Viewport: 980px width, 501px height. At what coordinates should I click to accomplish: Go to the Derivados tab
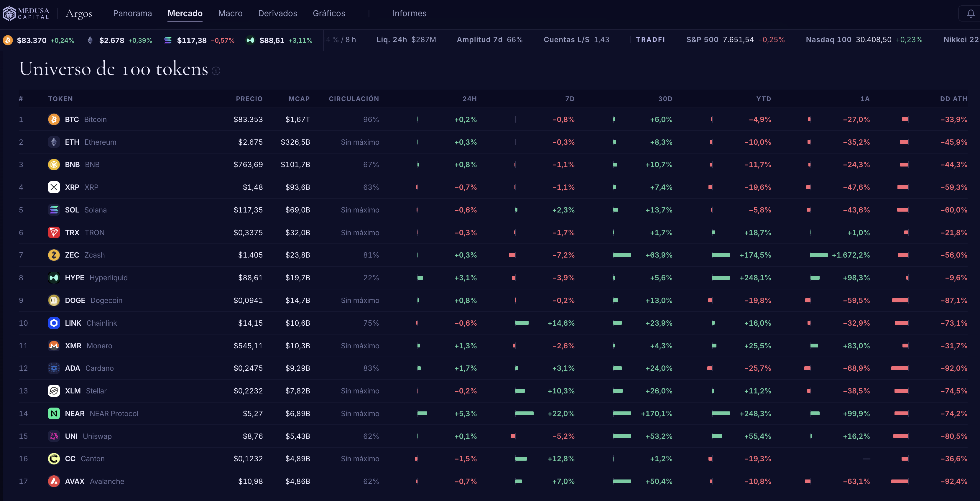point(277,13)
